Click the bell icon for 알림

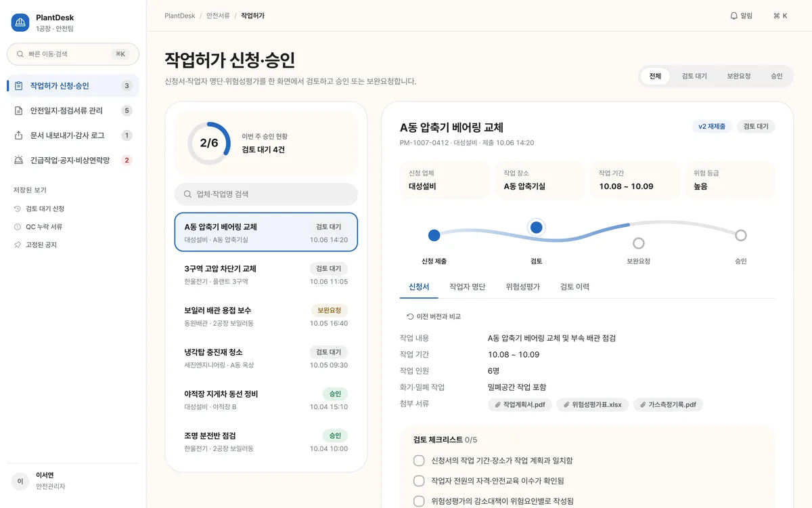point(734,16)
